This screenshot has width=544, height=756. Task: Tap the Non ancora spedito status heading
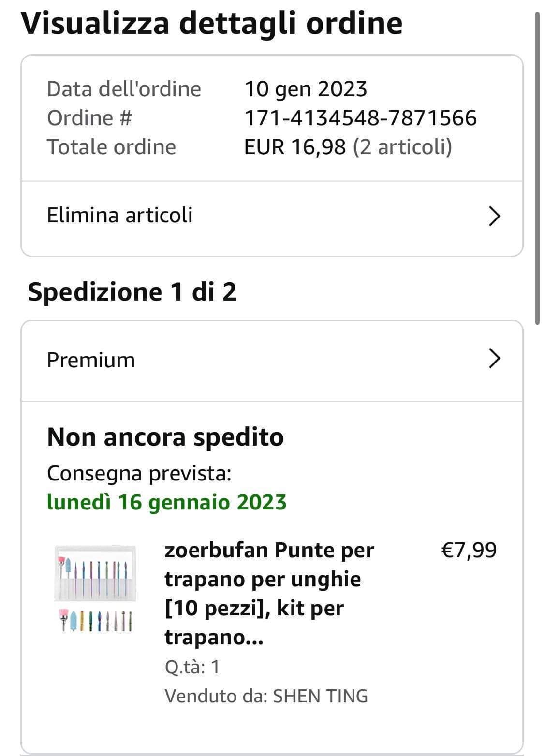click(165, 437)
